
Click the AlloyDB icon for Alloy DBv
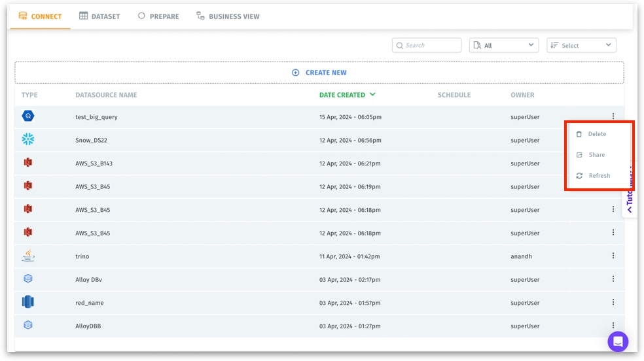click(x=27, y=279)
